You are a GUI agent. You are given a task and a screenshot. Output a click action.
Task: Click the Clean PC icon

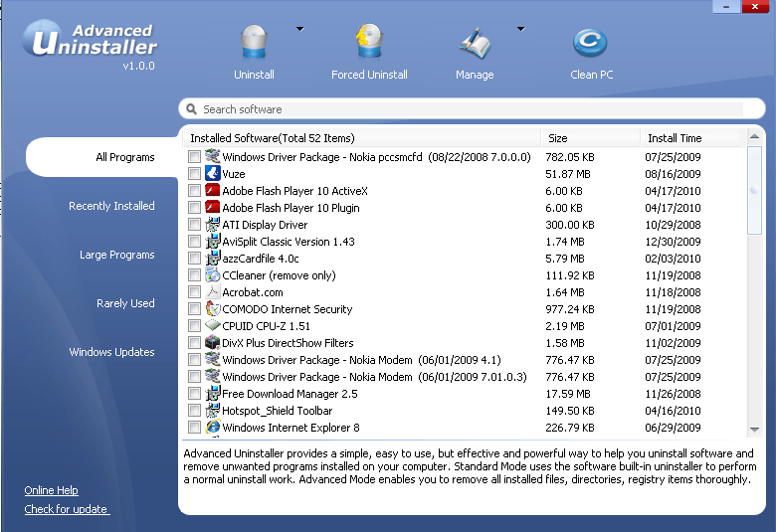tap(590, 43)
